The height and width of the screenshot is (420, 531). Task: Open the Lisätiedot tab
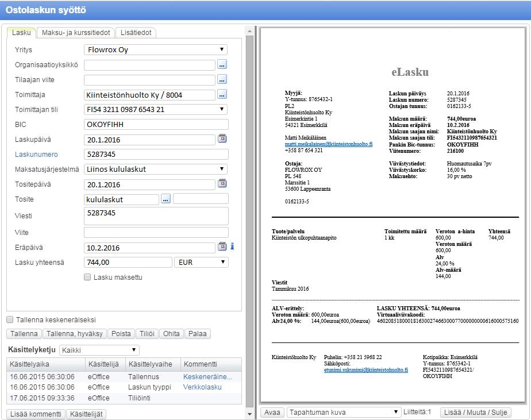(x=136, y=33)
